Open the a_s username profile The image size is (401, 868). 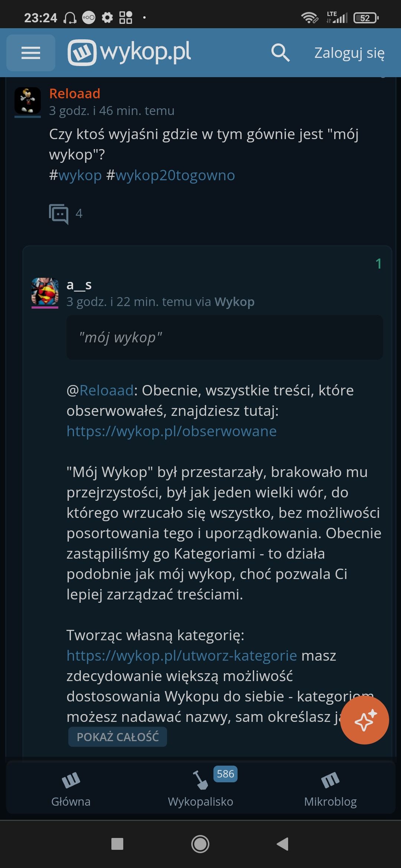79,285
